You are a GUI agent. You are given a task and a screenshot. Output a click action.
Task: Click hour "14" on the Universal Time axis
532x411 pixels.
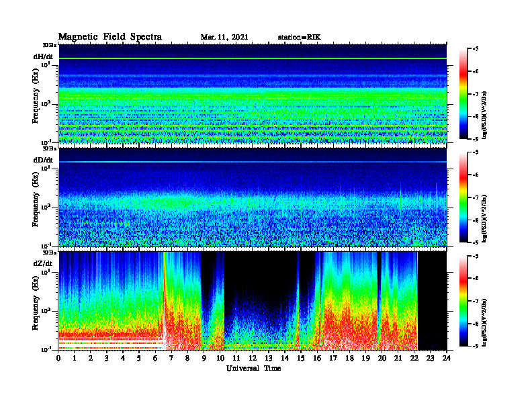coord(285,359)
